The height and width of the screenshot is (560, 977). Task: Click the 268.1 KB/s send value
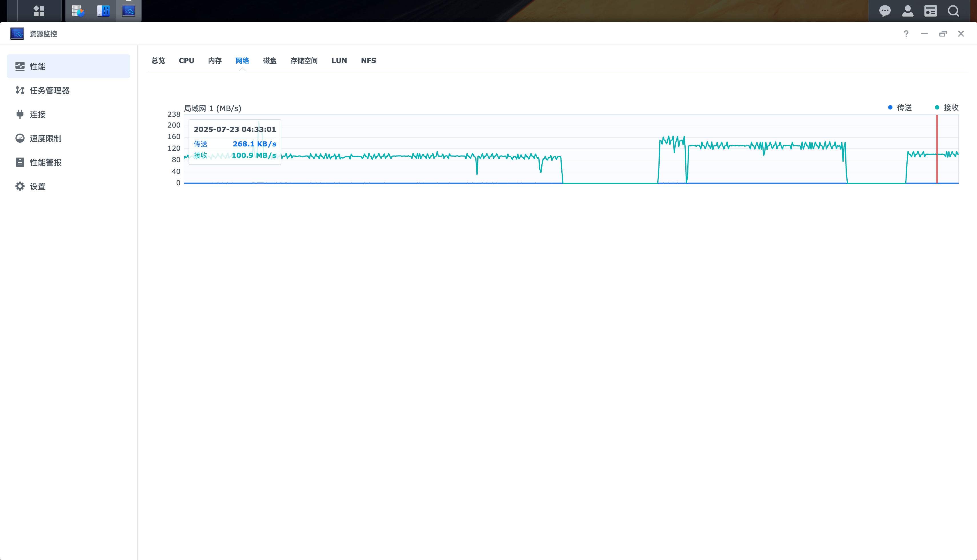255,144
